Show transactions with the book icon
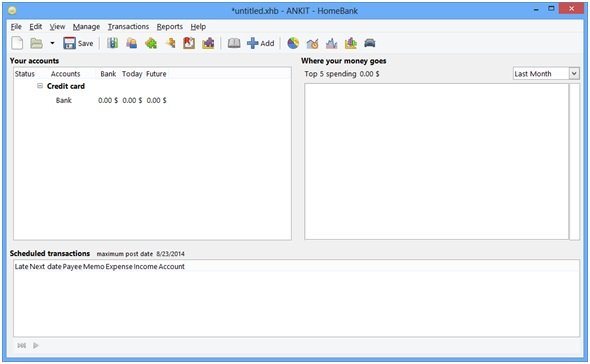This screenshot has height=364, width=590. click(234, 43)
